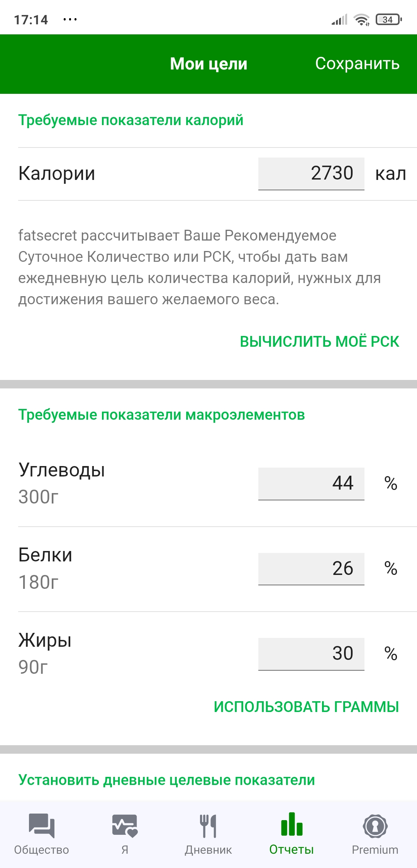The width and height of the screenshot is (417, 868).
Task: Select the Отчеты bar chart icon
Action: tap(292, 825)
